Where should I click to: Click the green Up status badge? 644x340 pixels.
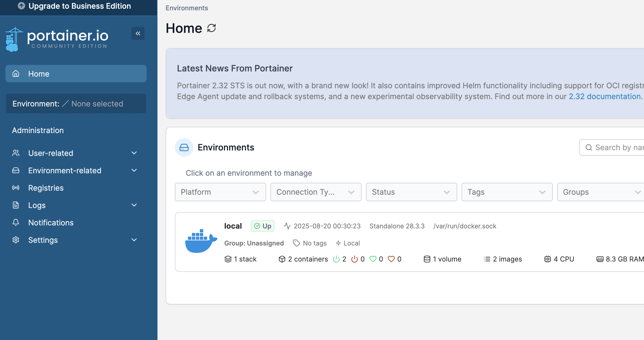[263, 226]
